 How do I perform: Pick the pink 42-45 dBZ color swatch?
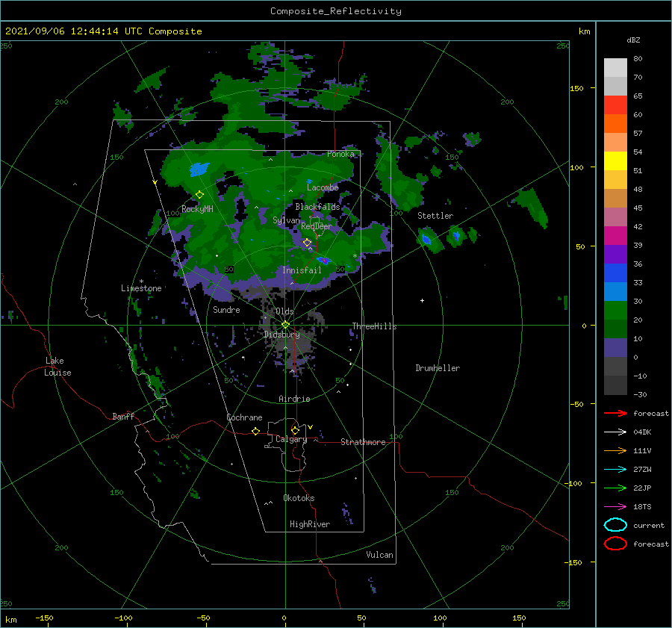615,217
